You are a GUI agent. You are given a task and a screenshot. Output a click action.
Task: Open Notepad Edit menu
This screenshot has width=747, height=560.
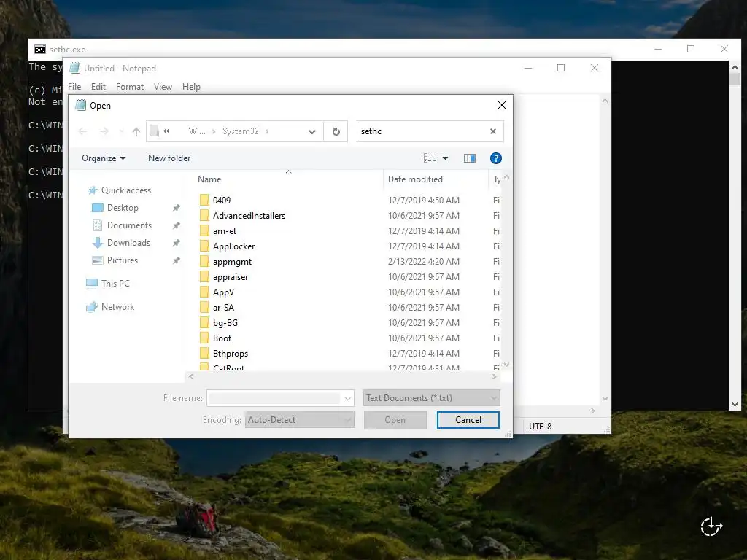click(98, 87)
